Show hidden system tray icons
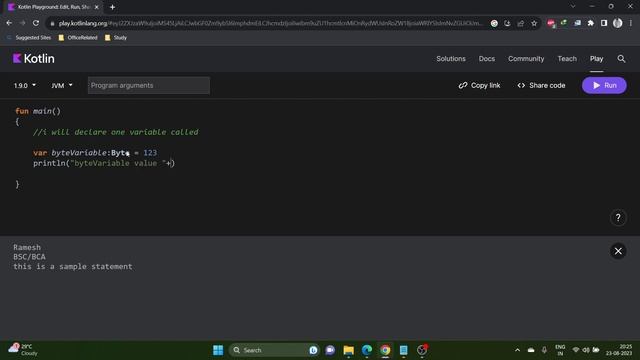The image size is (640, 360). click(x=517, y=350)
